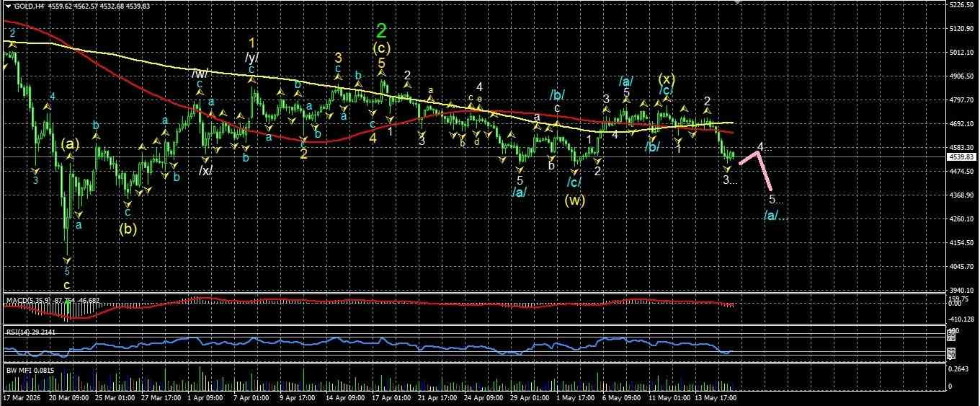Click the 14 Apr 09:00 time label
The image size is (980, 406).
point(345,397)
